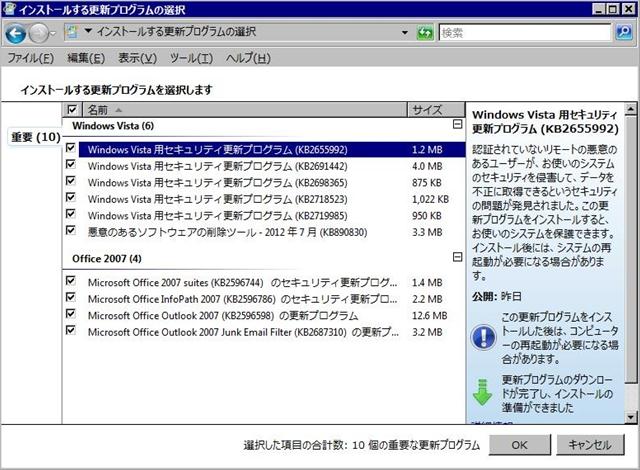The height and width of the screenshot is (470, 640).
Task: Expand the address bar history dropdown
Action: [404, 33]
